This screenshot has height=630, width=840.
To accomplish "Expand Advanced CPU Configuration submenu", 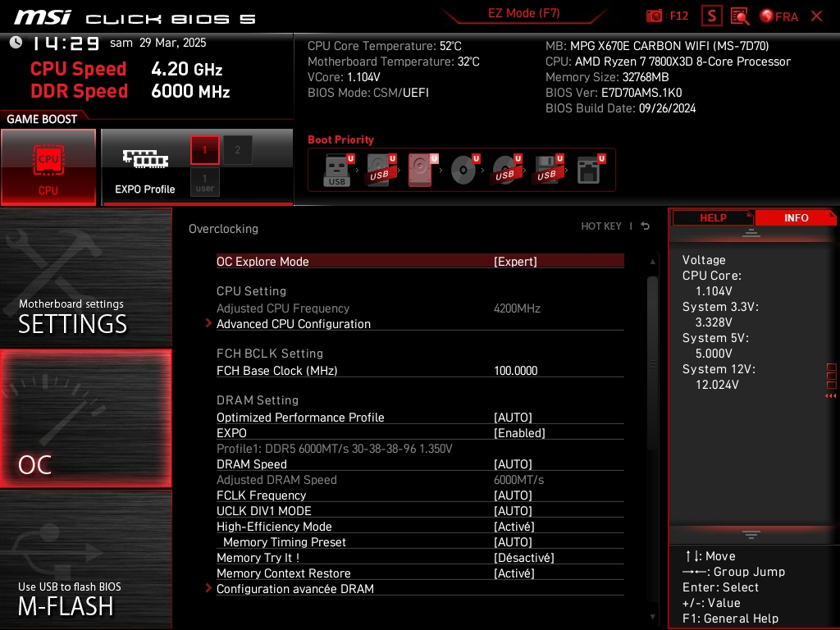I will point(420,323).
